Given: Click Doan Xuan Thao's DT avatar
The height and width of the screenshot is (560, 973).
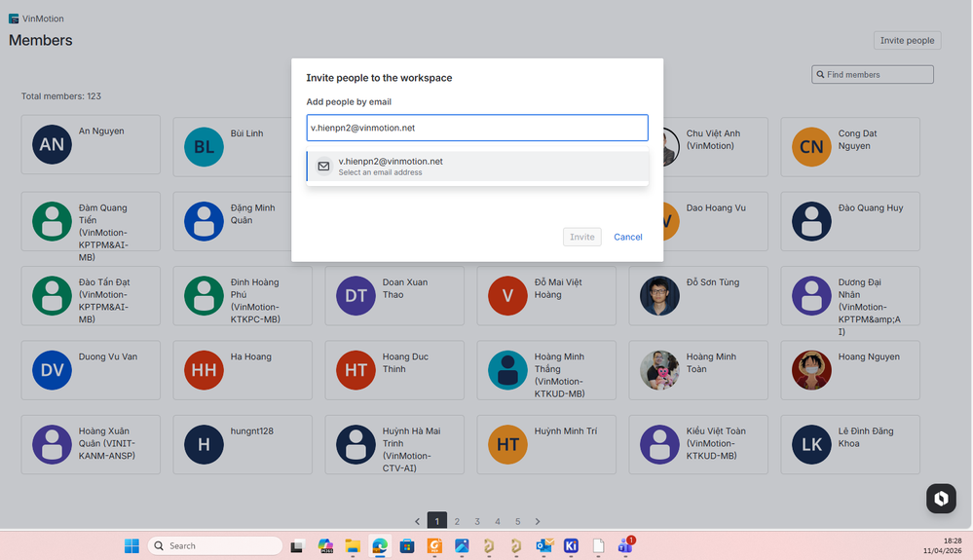Looking at the screenshot, I should click(x=356, y=296).
